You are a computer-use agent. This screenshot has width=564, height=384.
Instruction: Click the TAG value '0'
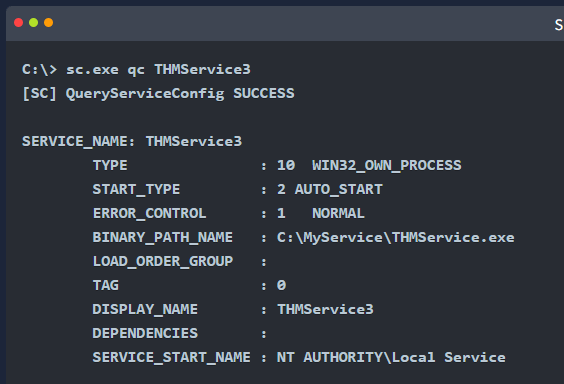pyautogui.click(x=281, y=285)
